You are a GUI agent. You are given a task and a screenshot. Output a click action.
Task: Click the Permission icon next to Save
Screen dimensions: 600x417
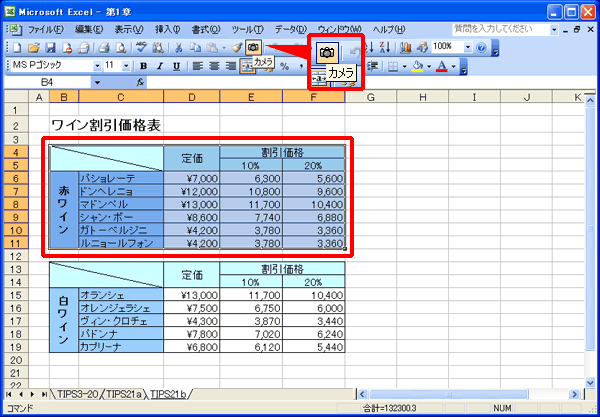pyautogui.click(x=67, y=47)
